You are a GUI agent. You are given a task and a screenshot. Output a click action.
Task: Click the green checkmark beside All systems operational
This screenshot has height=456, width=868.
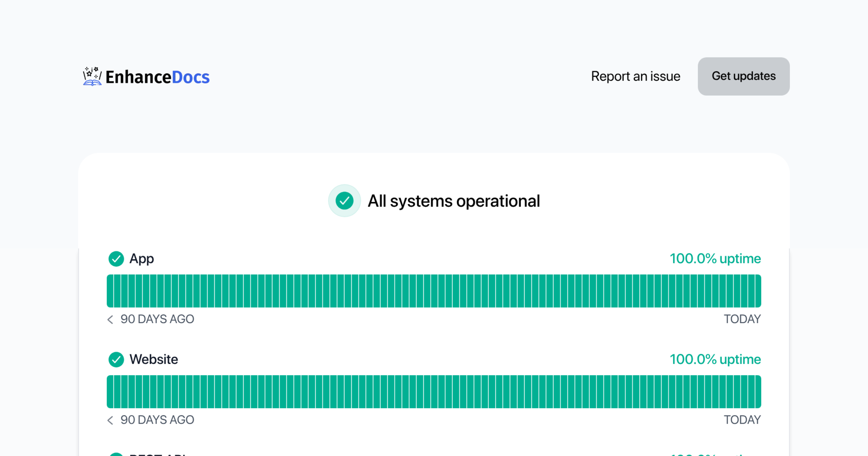point(344,200)
